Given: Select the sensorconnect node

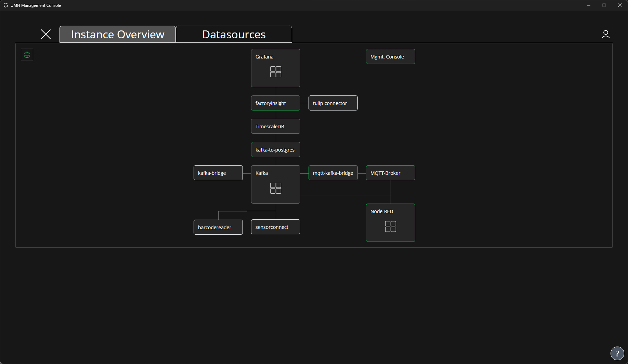Looking at the screenshot, I should [275, 227].
